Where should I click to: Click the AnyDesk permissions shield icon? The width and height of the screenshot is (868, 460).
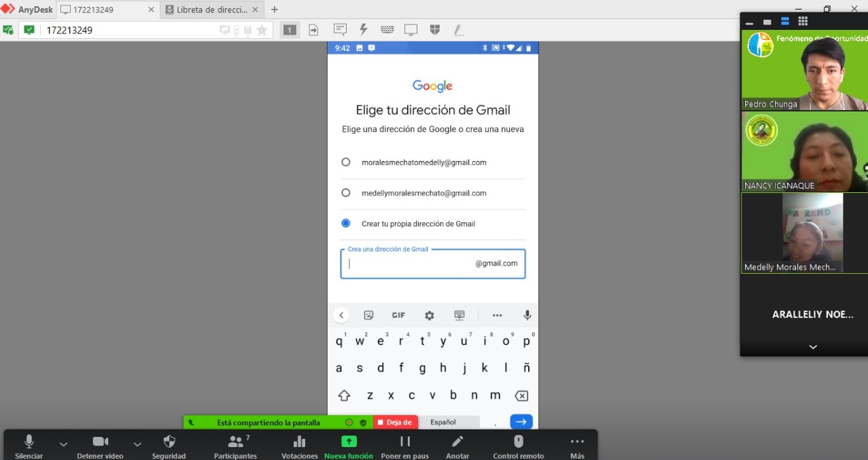435,30
